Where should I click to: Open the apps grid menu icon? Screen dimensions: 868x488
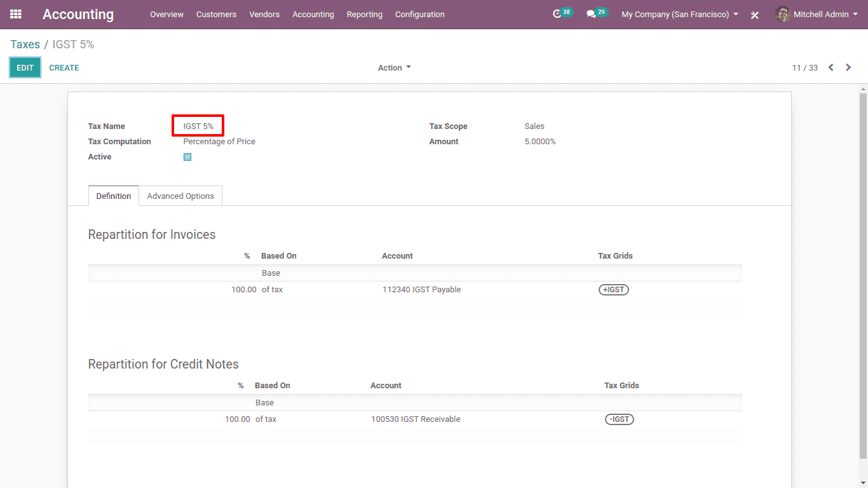[x=16, y=14]
